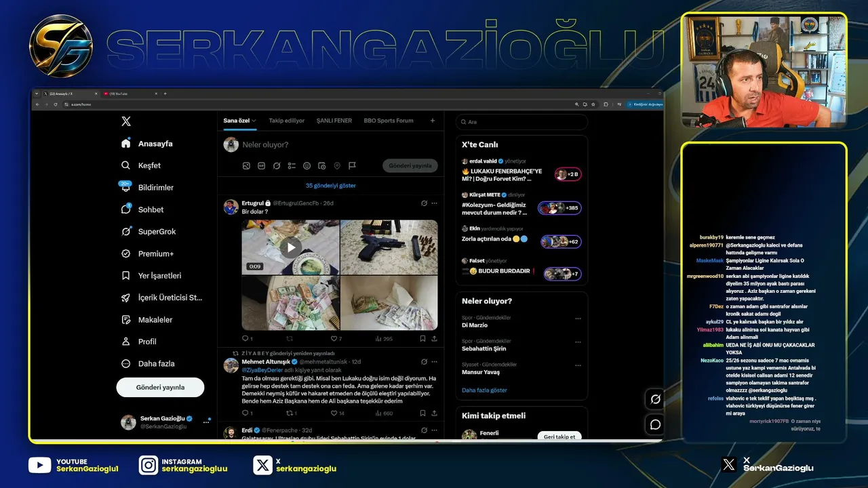Go to Keşfet explore page
Image resolution: width=868 pixels, height=488 pixels.
pyautogui.click(x=141, y=165)
